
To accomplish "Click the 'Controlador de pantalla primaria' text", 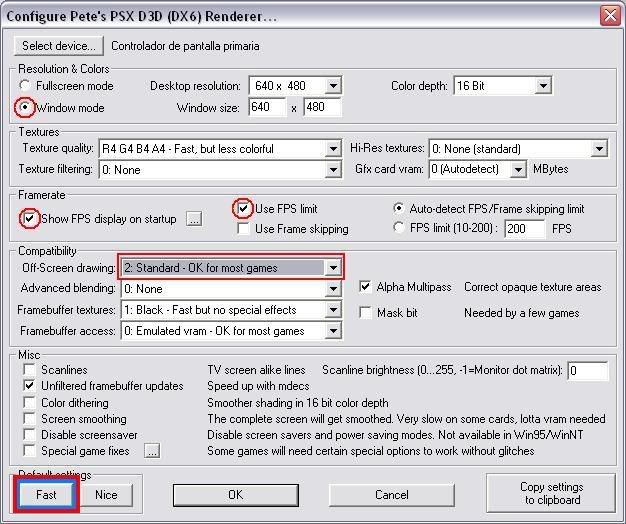I will pos(185,46).
